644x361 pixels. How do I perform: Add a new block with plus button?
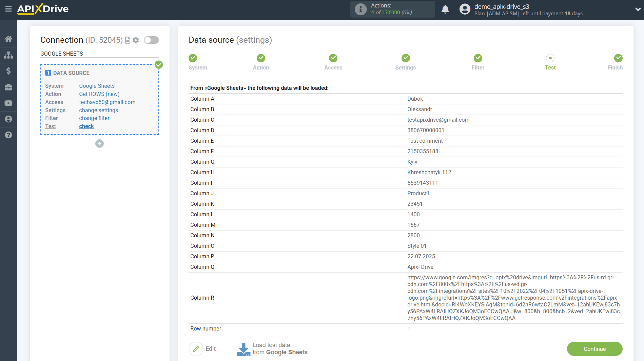click(x=99, y=144)
